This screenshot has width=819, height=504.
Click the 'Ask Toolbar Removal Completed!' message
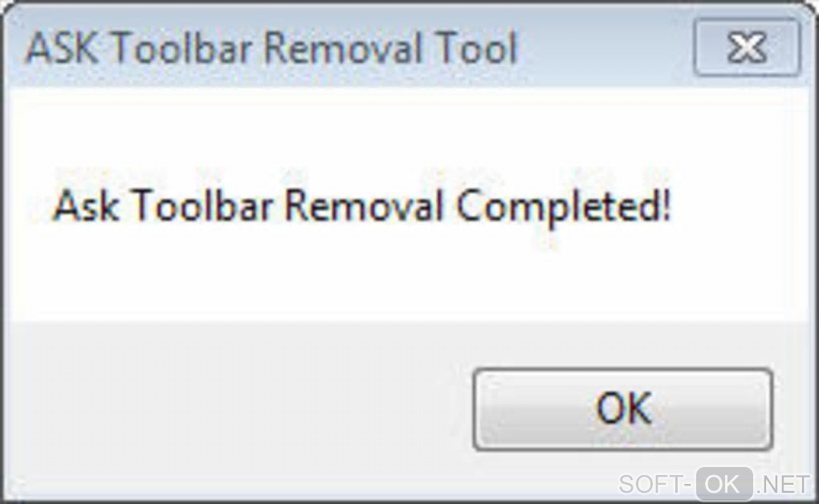click(361, 205)
